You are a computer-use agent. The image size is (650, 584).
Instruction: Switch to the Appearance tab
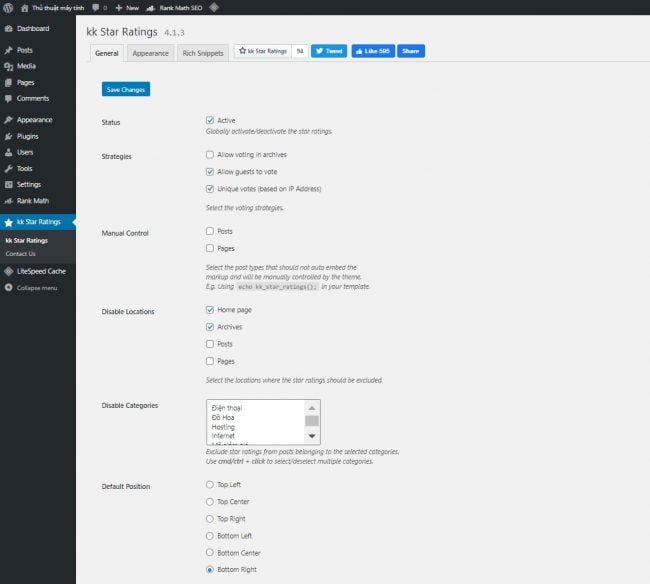[150, 53]
